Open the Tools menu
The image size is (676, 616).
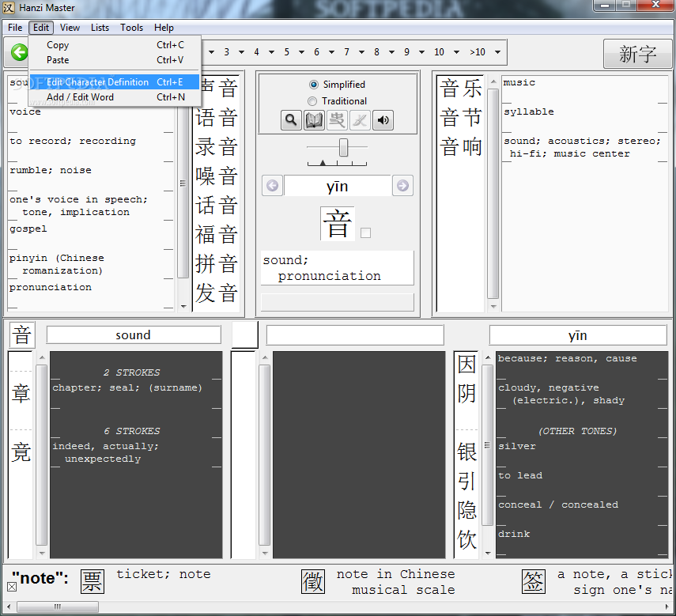[131, 28]
